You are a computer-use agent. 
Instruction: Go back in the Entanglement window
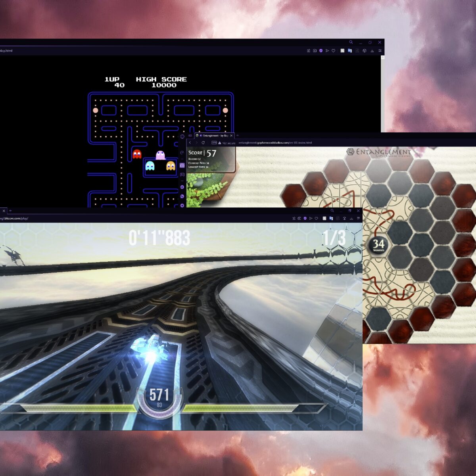pos(190,143)
